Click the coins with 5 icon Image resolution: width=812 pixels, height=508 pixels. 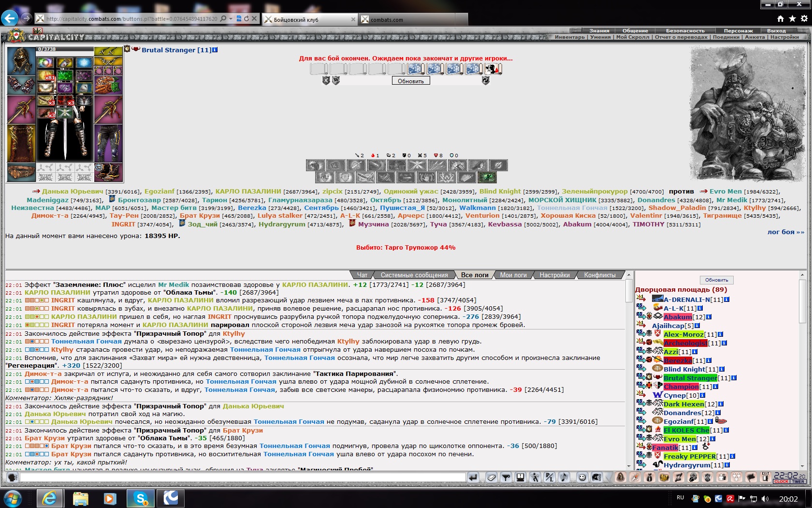pyautogui.click(x=693, y=478)
